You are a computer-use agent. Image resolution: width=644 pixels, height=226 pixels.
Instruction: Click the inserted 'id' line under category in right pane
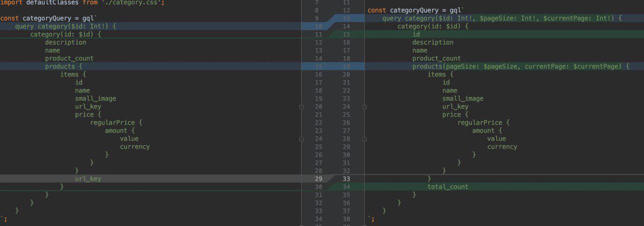(416, 34)
